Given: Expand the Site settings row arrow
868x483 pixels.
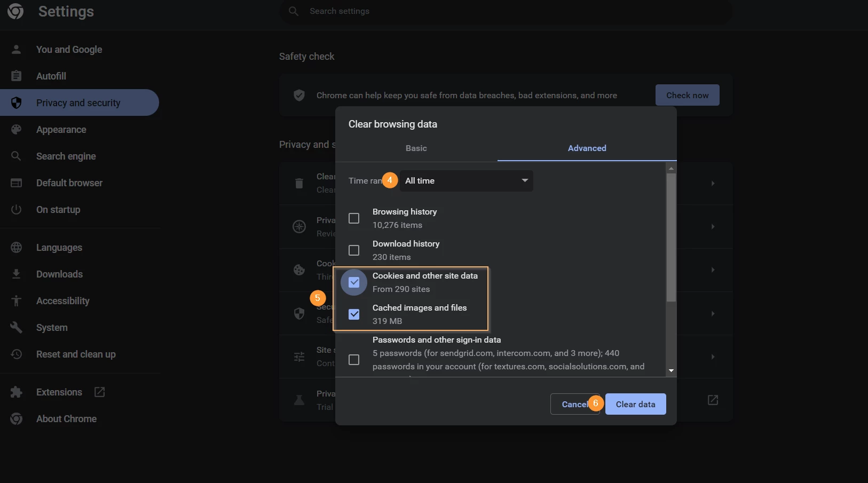Looking at the screenshot, I should 713,357.
